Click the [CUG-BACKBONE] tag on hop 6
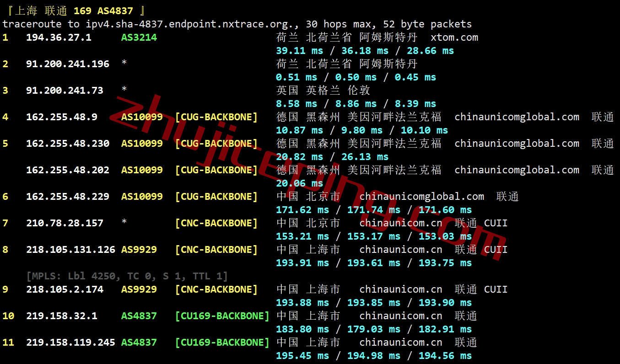Viewport: 620px width, 364px height. pos(216,197)
